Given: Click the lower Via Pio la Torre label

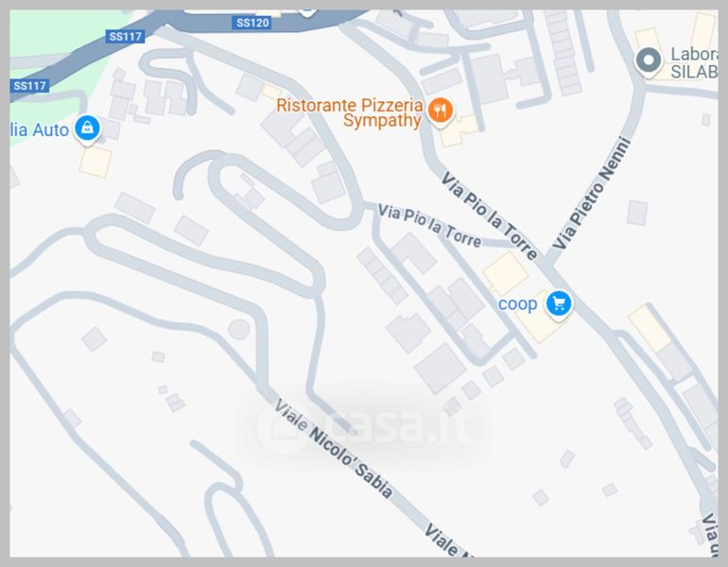Looking at the screenshot, I should (x=429, y=226).
